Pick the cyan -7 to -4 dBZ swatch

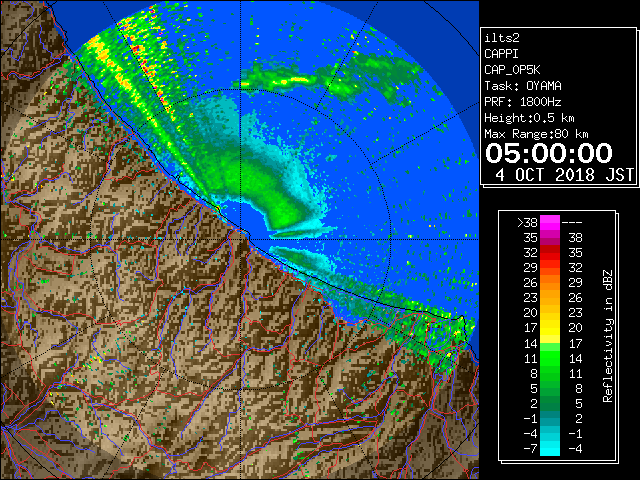tap(549, 448)
